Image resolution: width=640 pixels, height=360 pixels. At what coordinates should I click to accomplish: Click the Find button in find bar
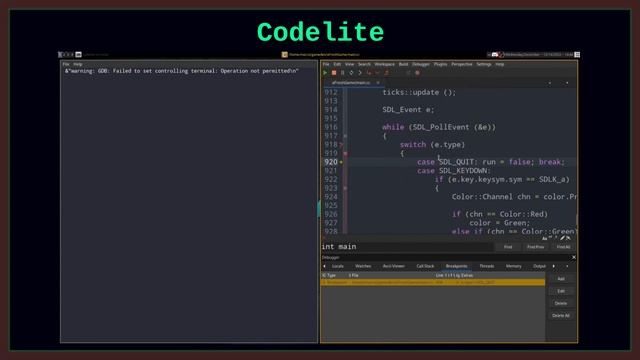(x=508, y=247)
